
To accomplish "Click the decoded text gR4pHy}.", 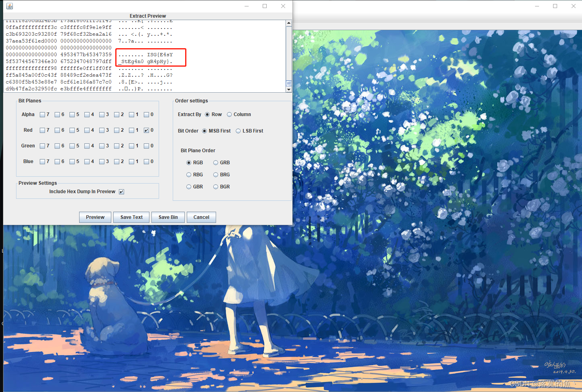I will tap(158, 61).
